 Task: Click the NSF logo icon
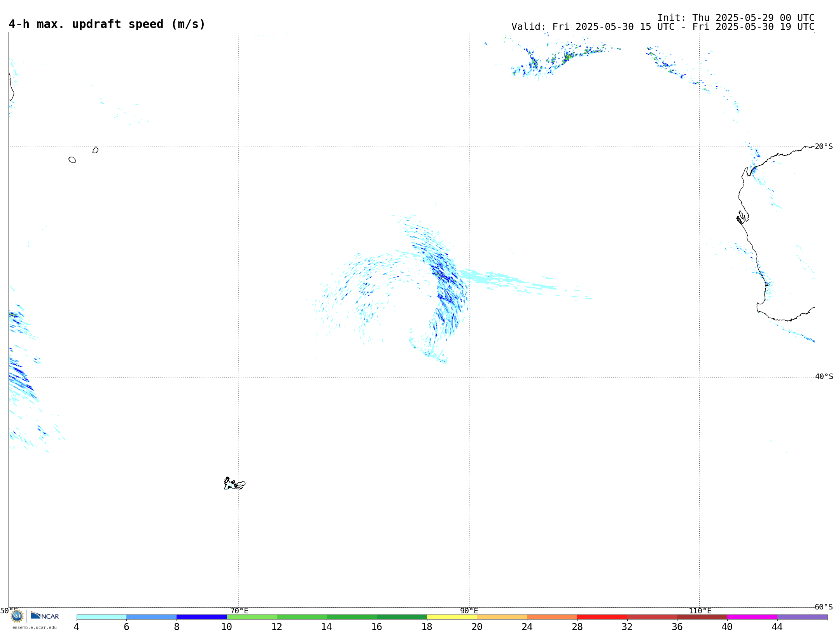coord(17,616)
